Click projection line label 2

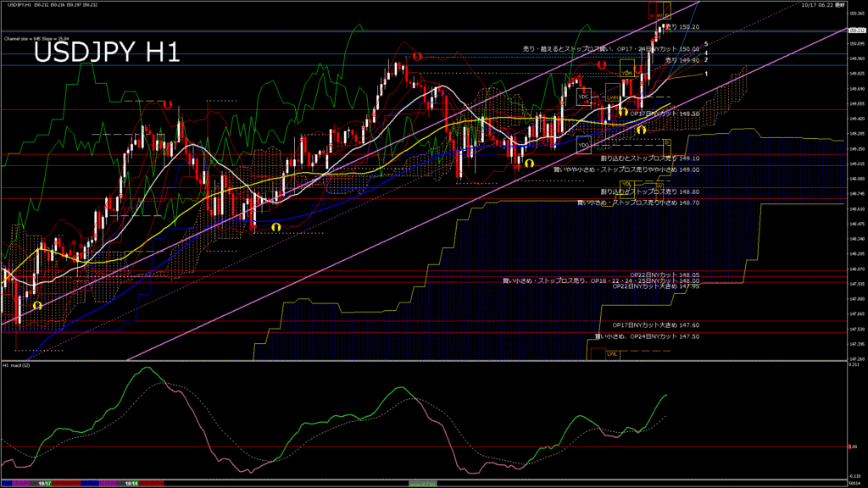[x=706, y=60]
